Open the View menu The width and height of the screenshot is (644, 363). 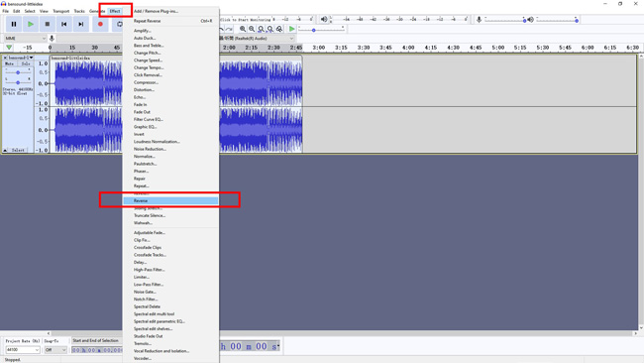click(44, 11)
